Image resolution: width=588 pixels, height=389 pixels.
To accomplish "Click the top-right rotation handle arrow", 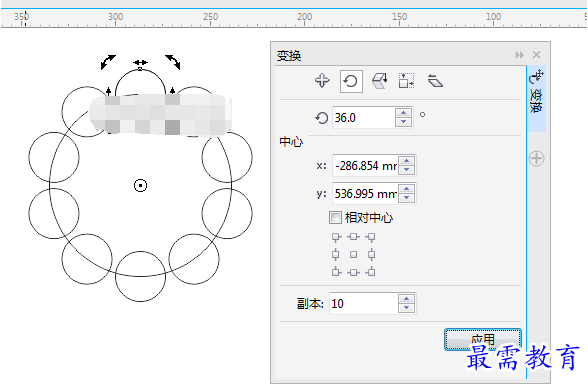I will click(173, 62).
